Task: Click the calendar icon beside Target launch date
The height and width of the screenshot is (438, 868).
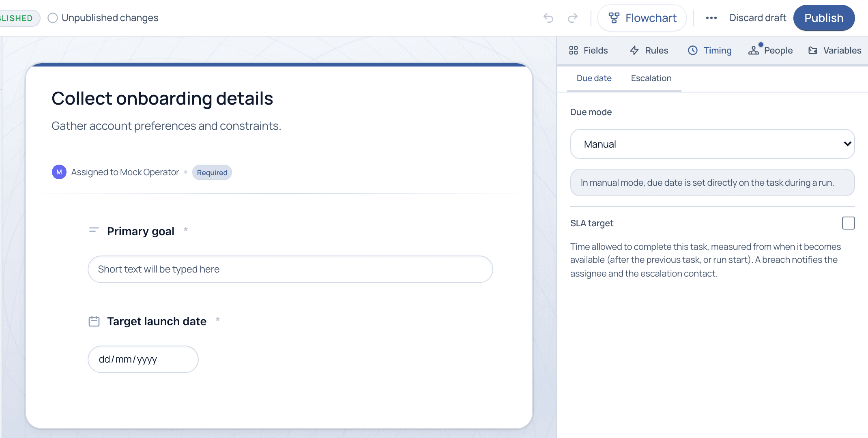Action: click(x=94, y=321)
